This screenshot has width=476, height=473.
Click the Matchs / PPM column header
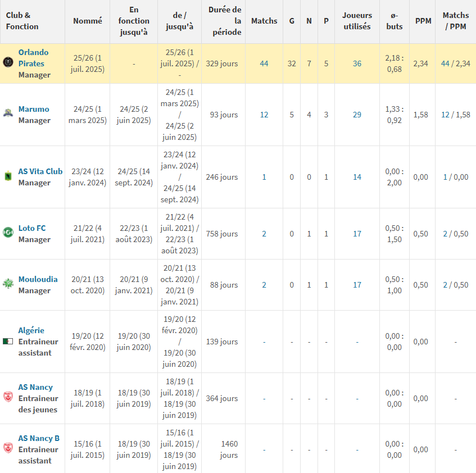tap(456, 21)
